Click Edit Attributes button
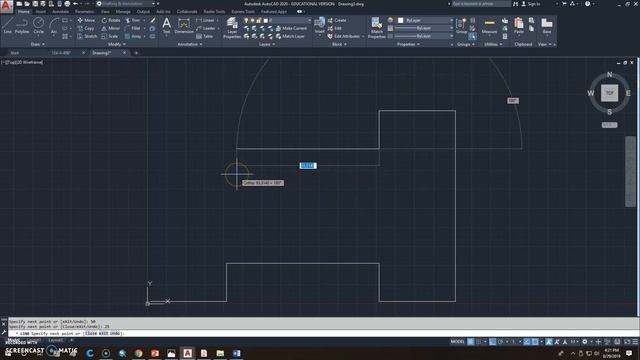The width and height of the screenshot is (640, 360). [344, 36]
